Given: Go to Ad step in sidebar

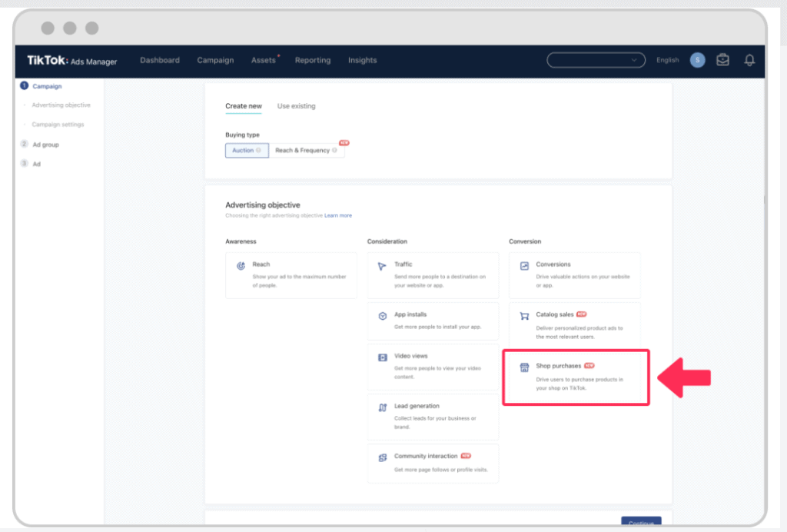Looking at the screenshot, I should pyautogui.click(x=37, y=164).
